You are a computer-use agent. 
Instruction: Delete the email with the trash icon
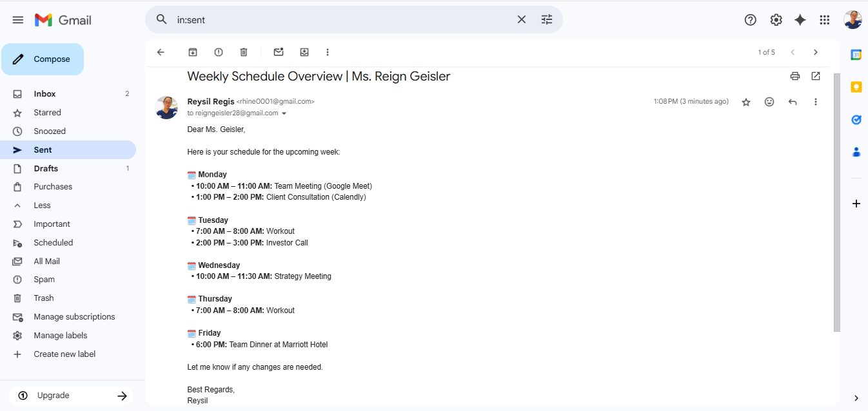[x=244, y=52]
